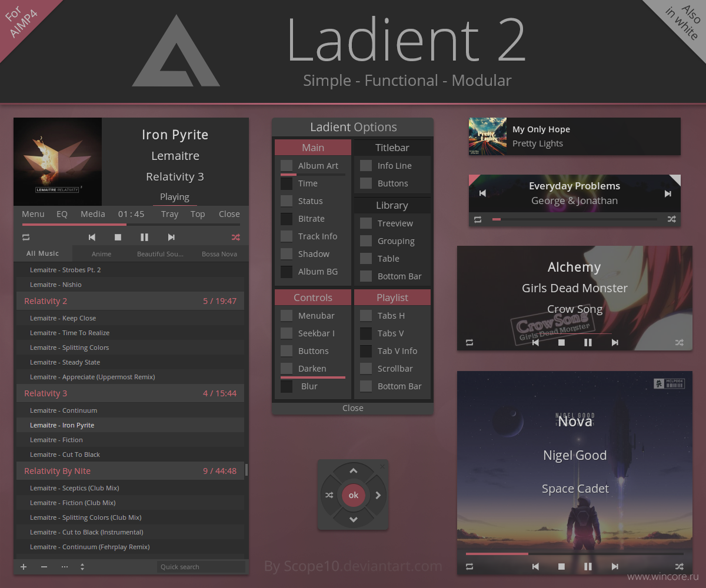Toggle repeat in the Alchemy widget

469,342
